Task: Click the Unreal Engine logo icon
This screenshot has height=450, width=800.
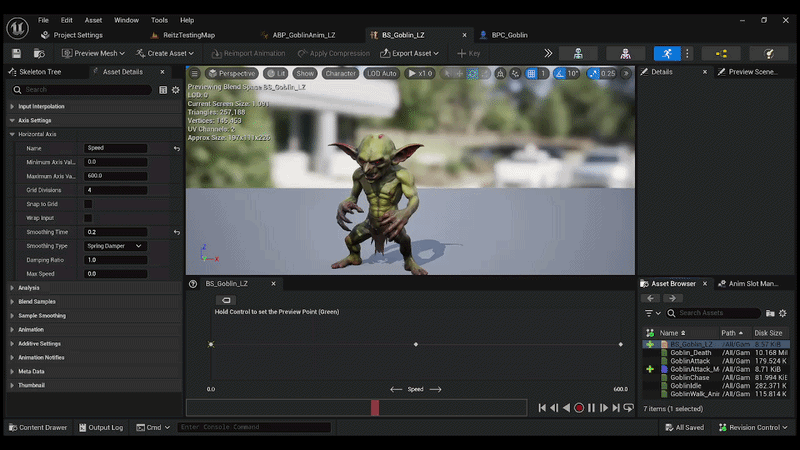Action: [x=17, y=28]
